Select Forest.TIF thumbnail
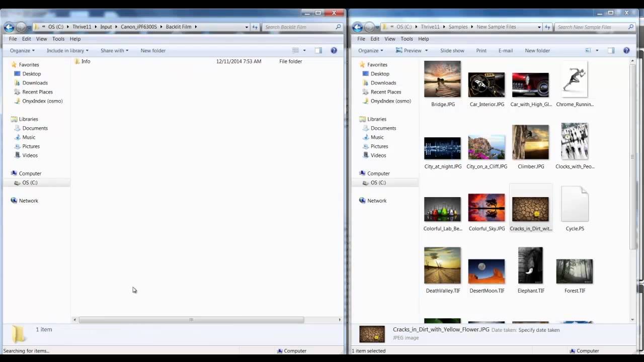Viewport: 644px width, 362px height. pos(575,271)
